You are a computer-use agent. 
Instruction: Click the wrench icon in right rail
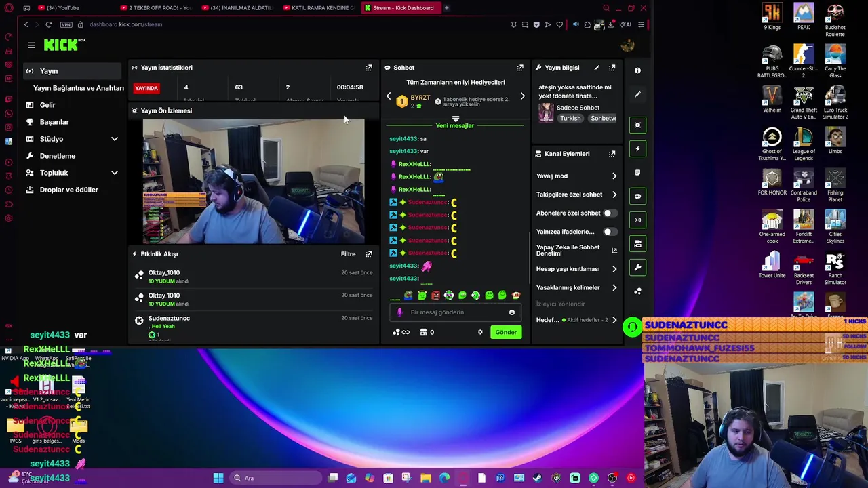point(637,267)
